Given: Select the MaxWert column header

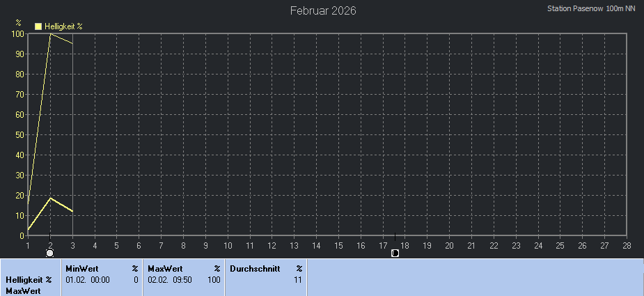Looking at the screenshot, I should pyautogui.click(x=164, y=268).
